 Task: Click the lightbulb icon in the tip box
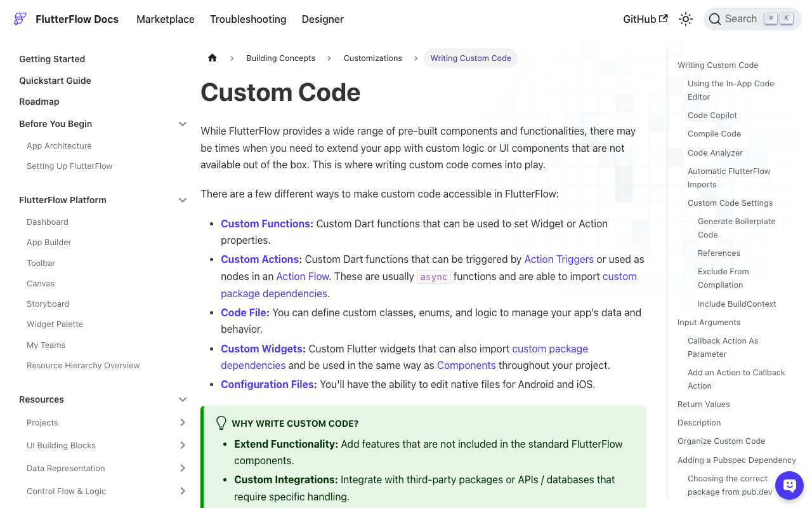[x=221, y=423]
